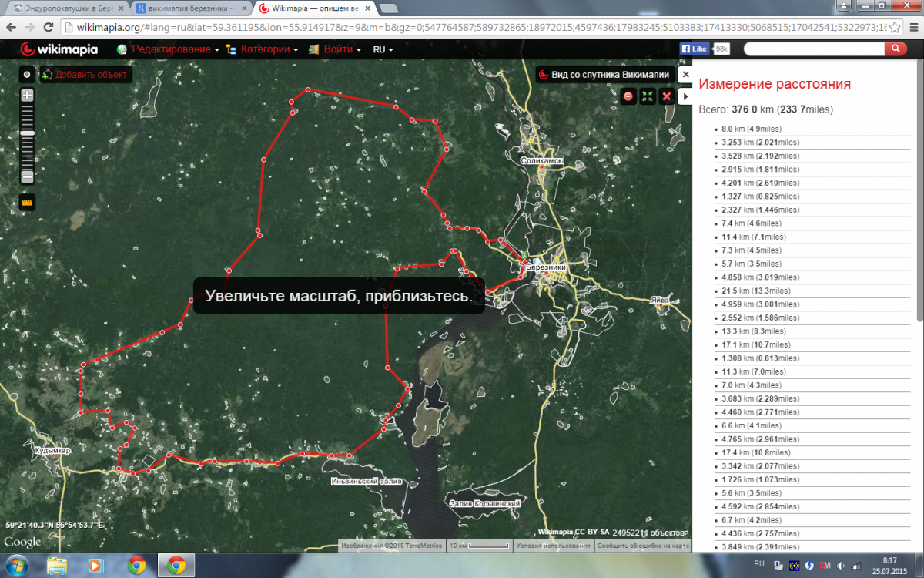The width and height of the screenshot is (924, 578).
Task: Switch to the Эндуропокатушки browser tab
Action: (65, 8)
